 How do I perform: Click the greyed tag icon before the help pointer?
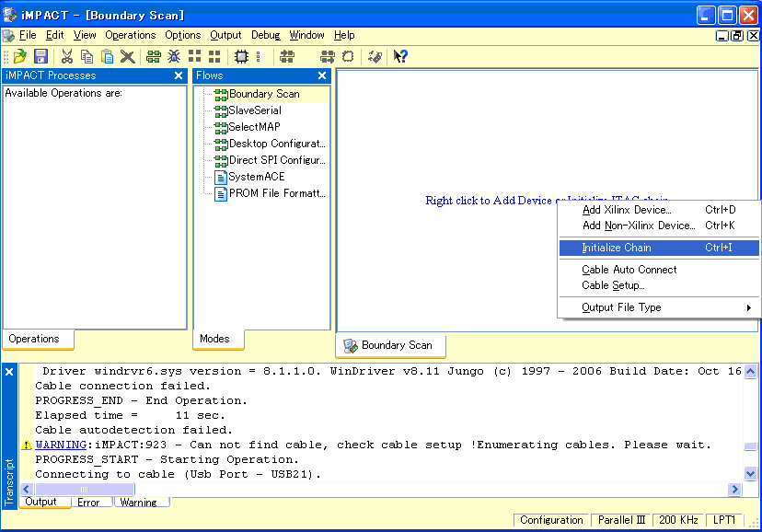coord(375,57)
